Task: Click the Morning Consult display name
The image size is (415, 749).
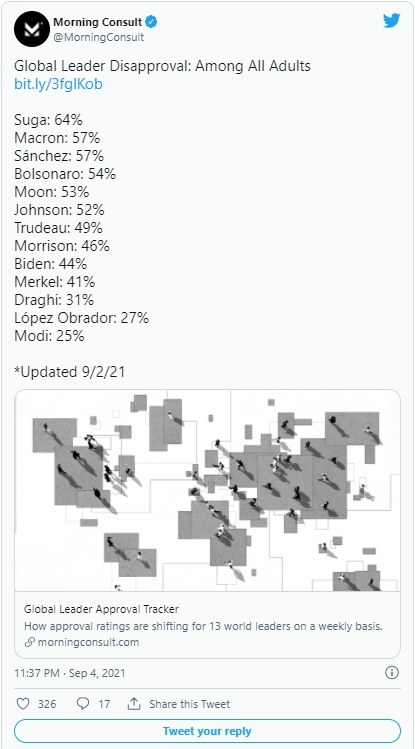Action: (x=97, y=22)
